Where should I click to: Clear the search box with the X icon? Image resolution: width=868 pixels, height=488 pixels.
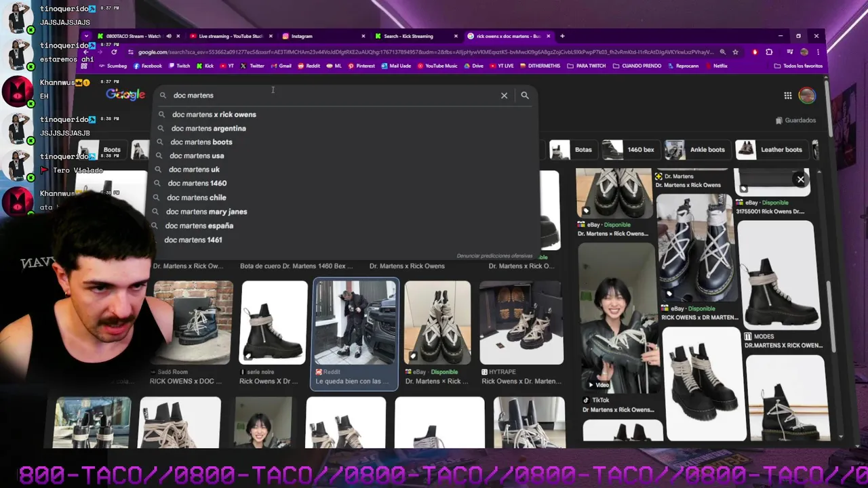pos(504,96)
